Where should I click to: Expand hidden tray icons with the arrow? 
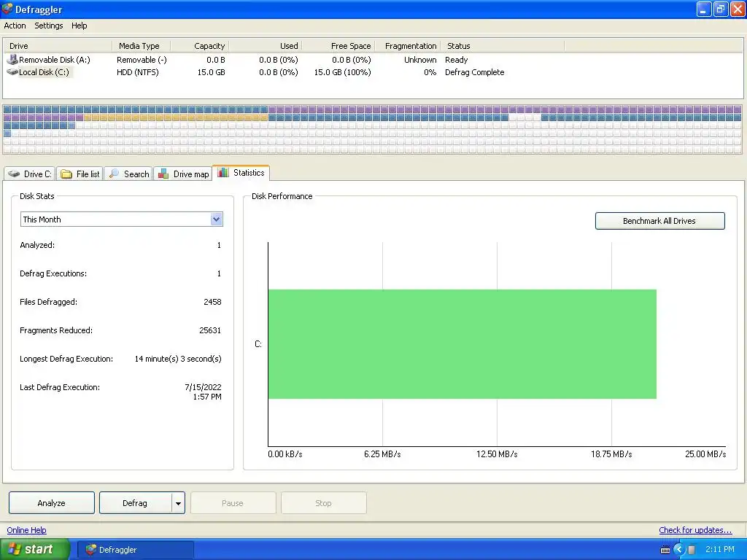pos(679,550)
